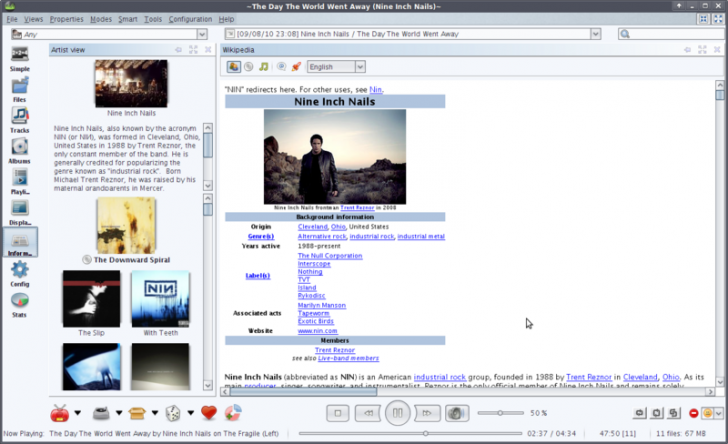This screenshot has width=728, height=444.
Task: Click the grid layout icon beside full screen
Action: [x=704, y=19]
